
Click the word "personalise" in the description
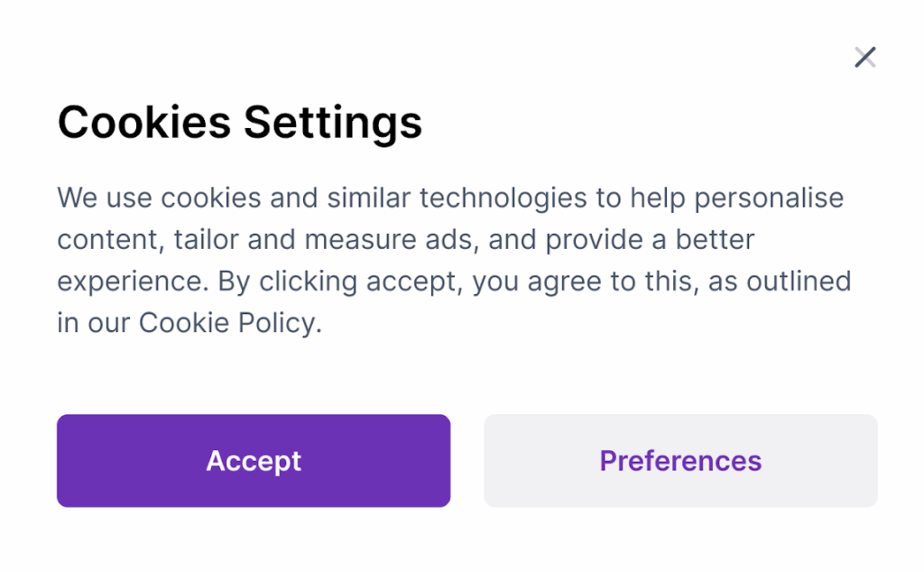769,198
